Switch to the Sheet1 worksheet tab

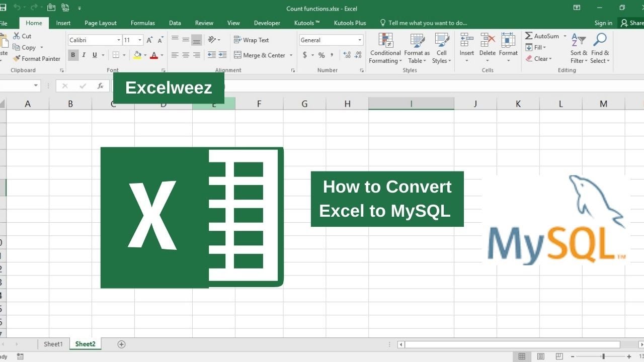[53, 344]
